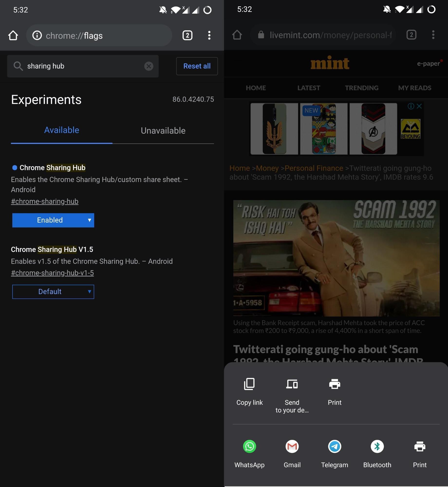448x487 pixels.
Task: Click the 'sharing hub' search field
Action: coord(83,66)
